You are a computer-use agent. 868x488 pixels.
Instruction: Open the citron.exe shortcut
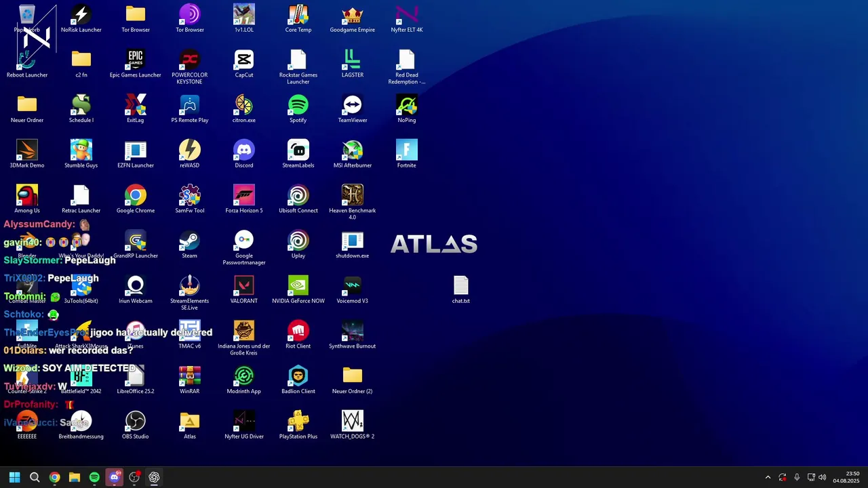pos(244,108)
